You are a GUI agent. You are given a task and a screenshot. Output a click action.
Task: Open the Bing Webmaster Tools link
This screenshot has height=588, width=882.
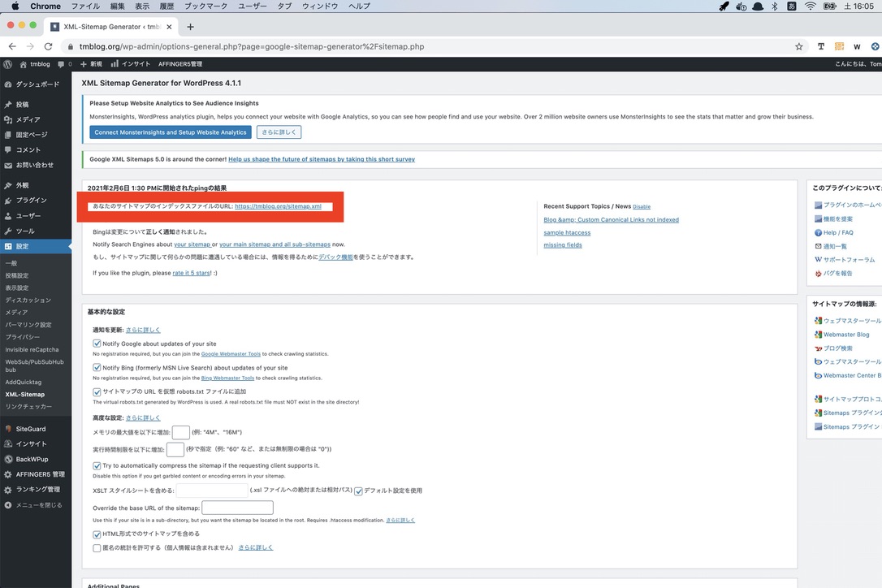coord(228,378)
